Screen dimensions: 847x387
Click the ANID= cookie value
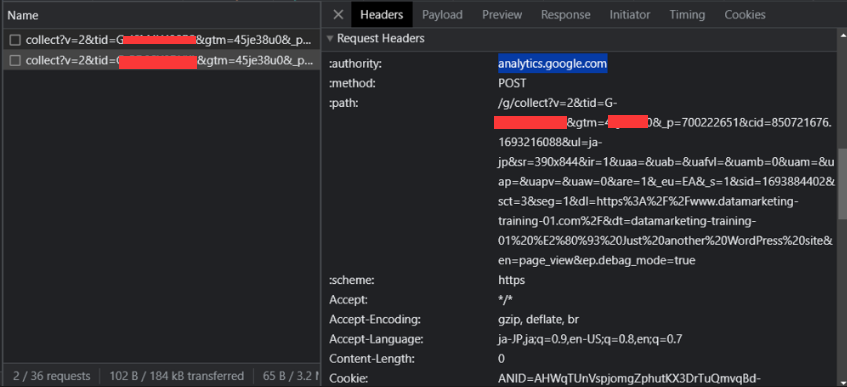click(629, 378)
